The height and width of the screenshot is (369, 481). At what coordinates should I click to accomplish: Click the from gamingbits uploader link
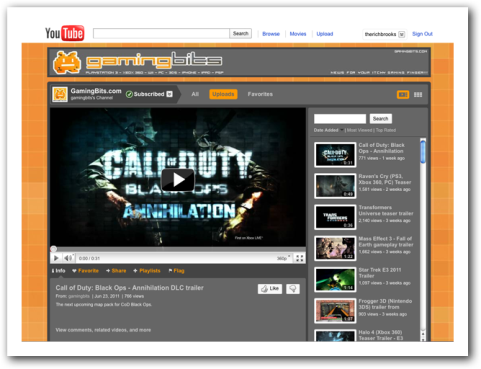79,296
